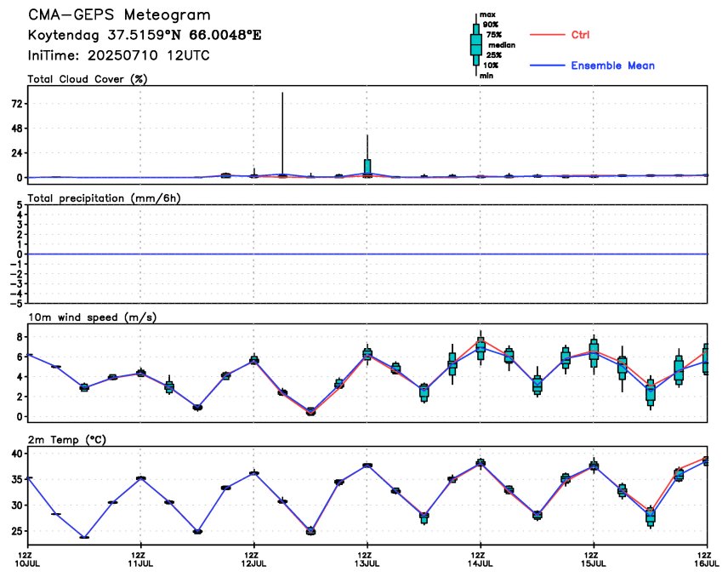The width and height of the screenshot is (728, 577).
Task: Click the temperature box at 12Z 14JUL
Action: click(481, 463)
